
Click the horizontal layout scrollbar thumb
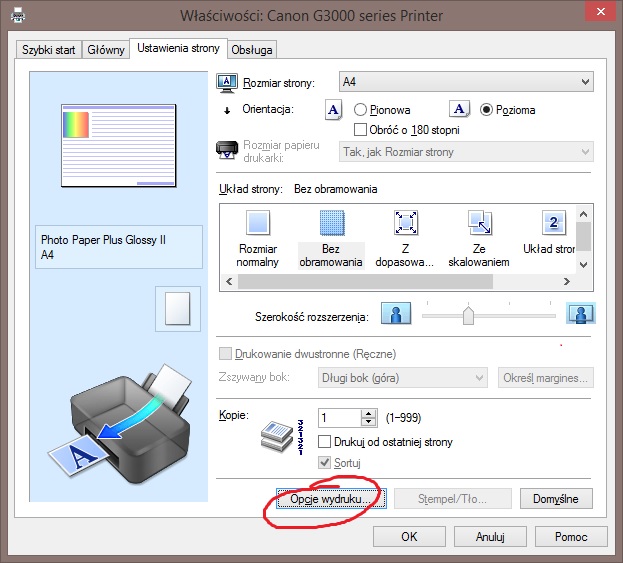(365, 281)
